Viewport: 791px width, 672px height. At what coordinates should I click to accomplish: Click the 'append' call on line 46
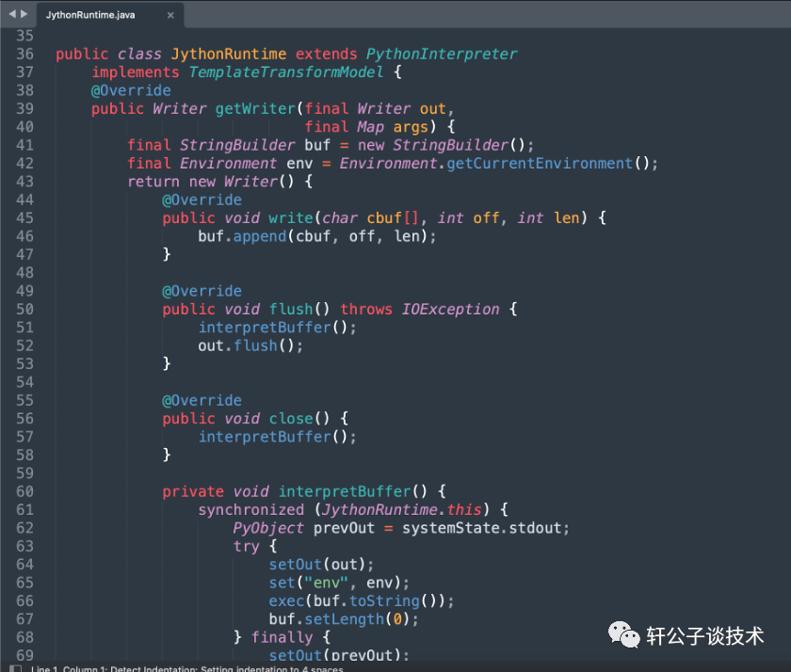[259, 236]
